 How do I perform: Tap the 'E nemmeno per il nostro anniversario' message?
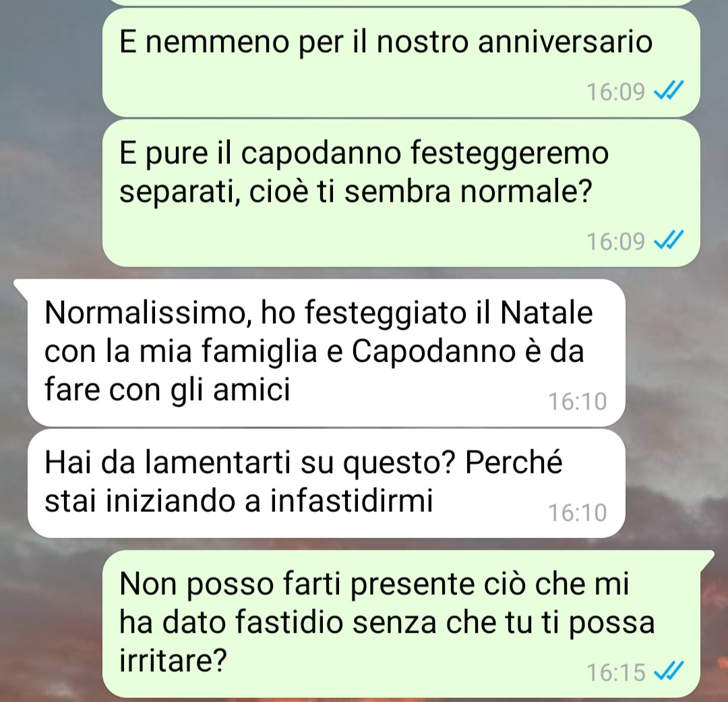click(x=401, y=62)
